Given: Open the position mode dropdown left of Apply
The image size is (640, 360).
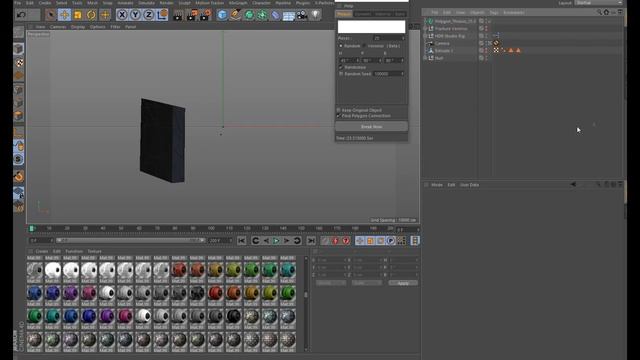Looking at the screenshot, I should coord(331,283).
